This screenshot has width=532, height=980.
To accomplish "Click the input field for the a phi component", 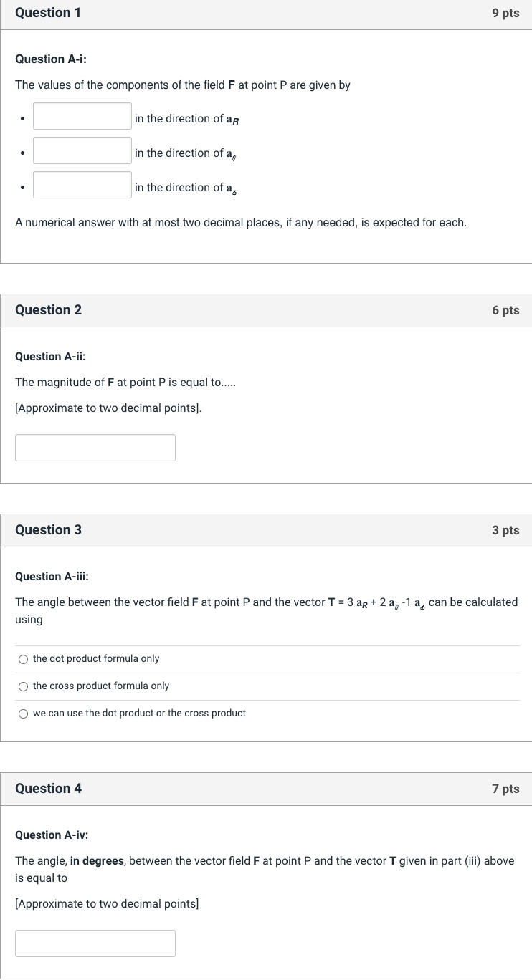I will pos(82,184).
